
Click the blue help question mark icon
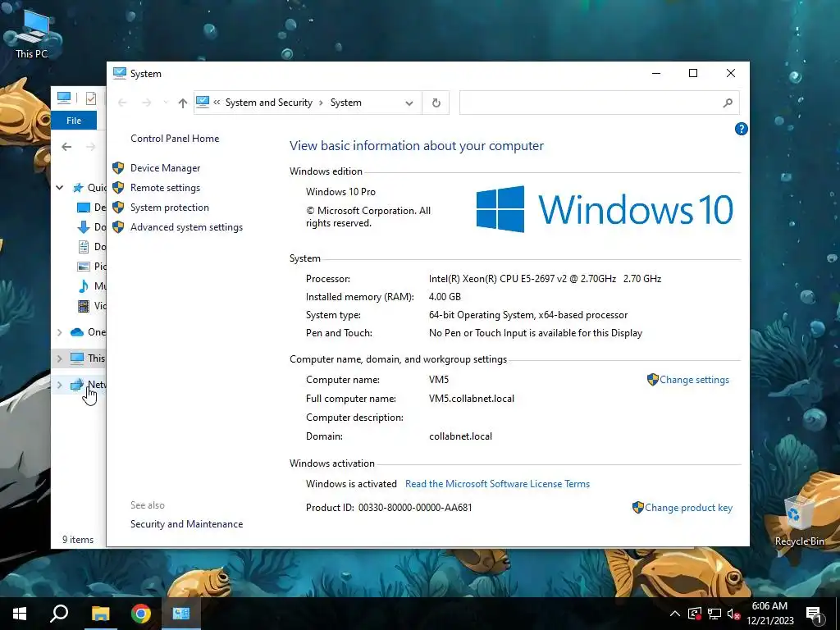tap(741, 129)
